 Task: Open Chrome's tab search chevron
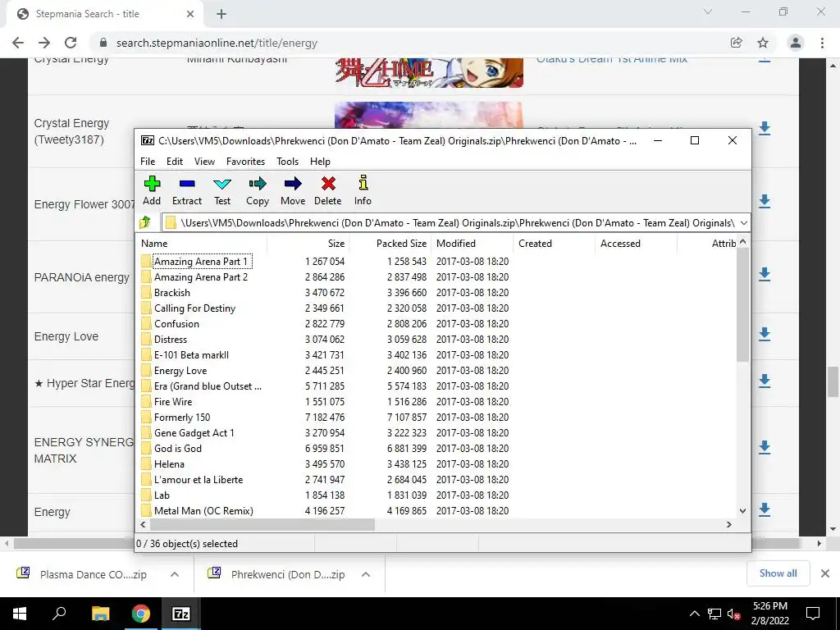tap(708, 11)
